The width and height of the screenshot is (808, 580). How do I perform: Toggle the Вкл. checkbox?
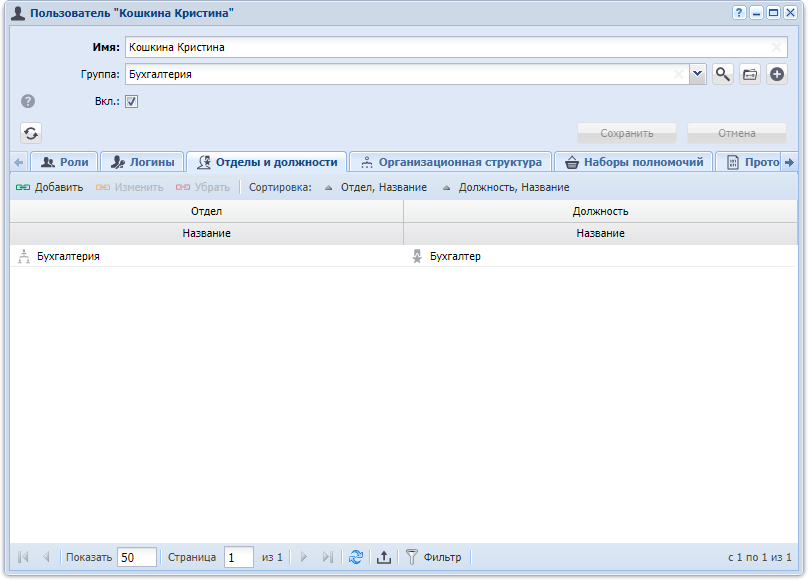[131, 101]
